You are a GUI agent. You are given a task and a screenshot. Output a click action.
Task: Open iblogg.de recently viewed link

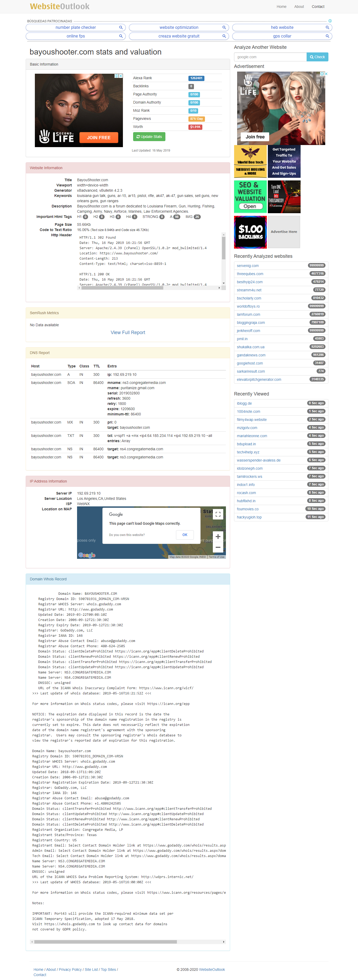click(244, 404)
